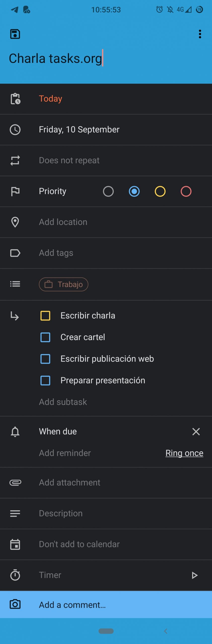
Task: Check the 'Crear cartel' subtask checkbox
Action: tap(45, 337)
